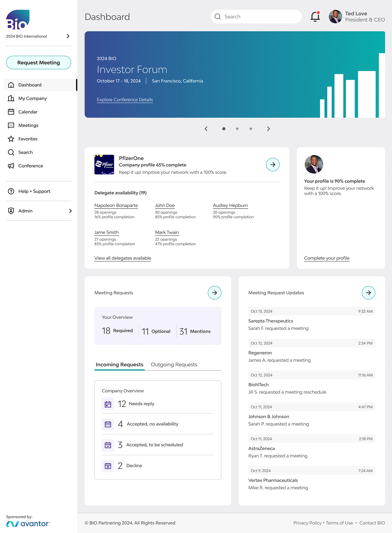
Task: Click the notification bell icon
Action: (x=315, y=17)
